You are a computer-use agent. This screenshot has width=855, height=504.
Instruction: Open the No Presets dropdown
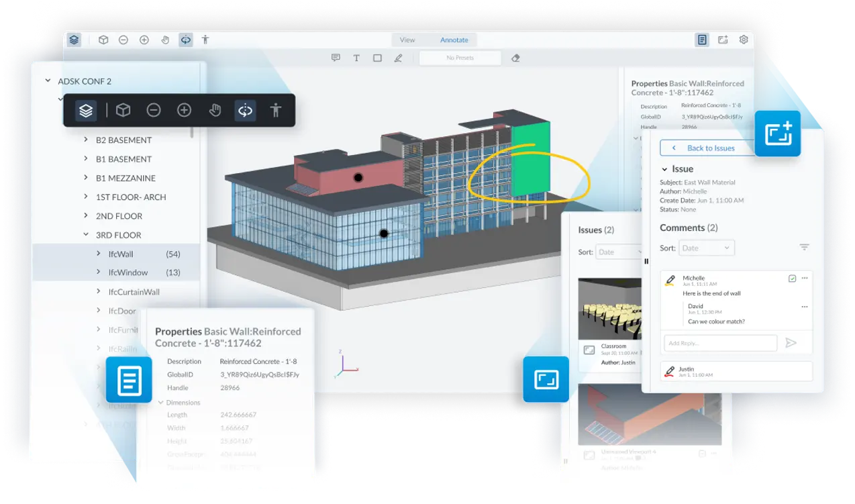click(460, 58)
